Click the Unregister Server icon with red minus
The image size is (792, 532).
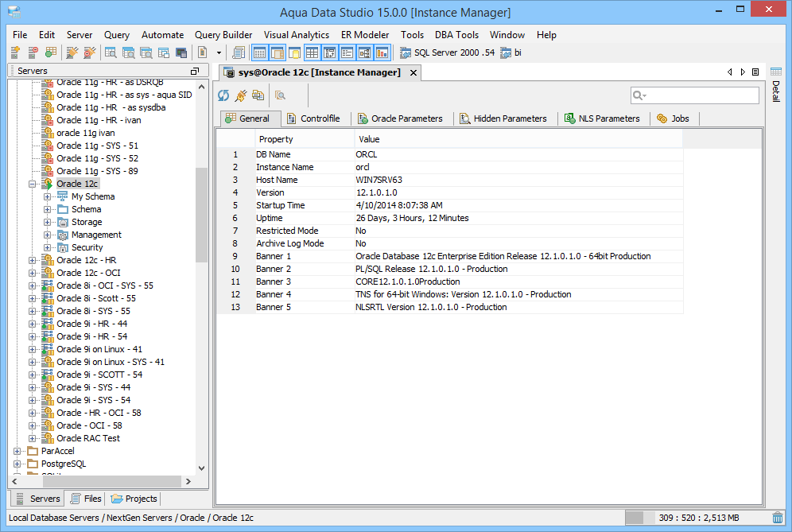pyautogui.click(x=33, y=52)
